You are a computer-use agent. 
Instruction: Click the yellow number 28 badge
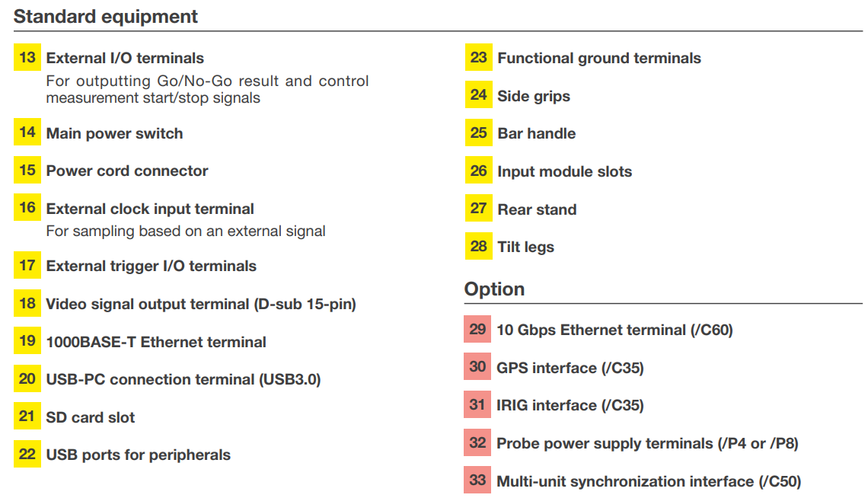(478, 247)
